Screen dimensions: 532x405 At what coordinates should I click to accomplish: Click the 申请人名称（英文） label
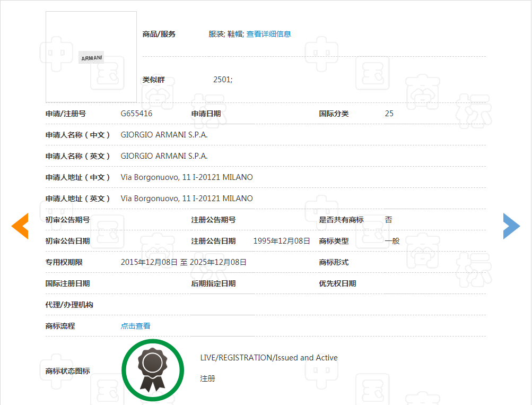click(77, 156)
